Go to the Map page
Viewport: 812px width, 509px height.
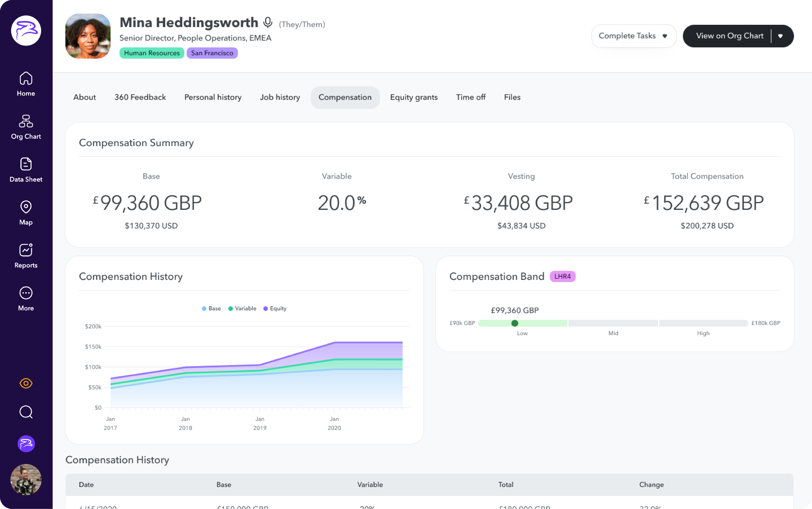26,213
